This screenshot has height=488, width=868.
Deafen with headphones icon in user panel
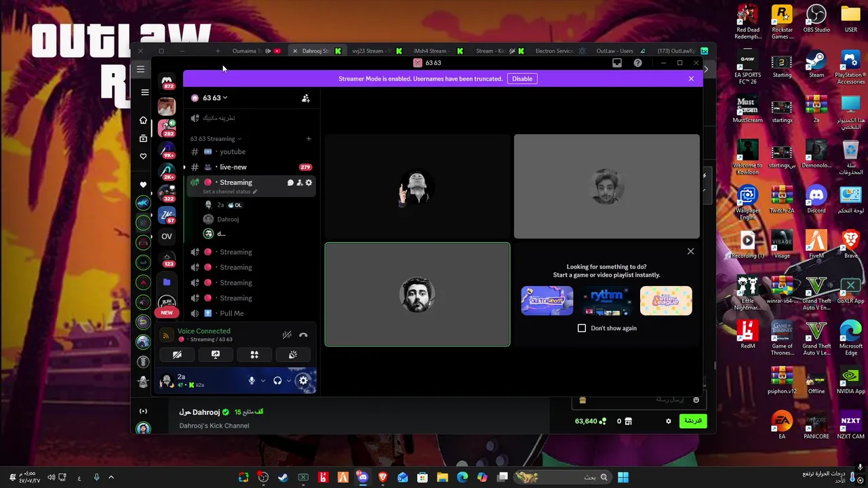277,381
